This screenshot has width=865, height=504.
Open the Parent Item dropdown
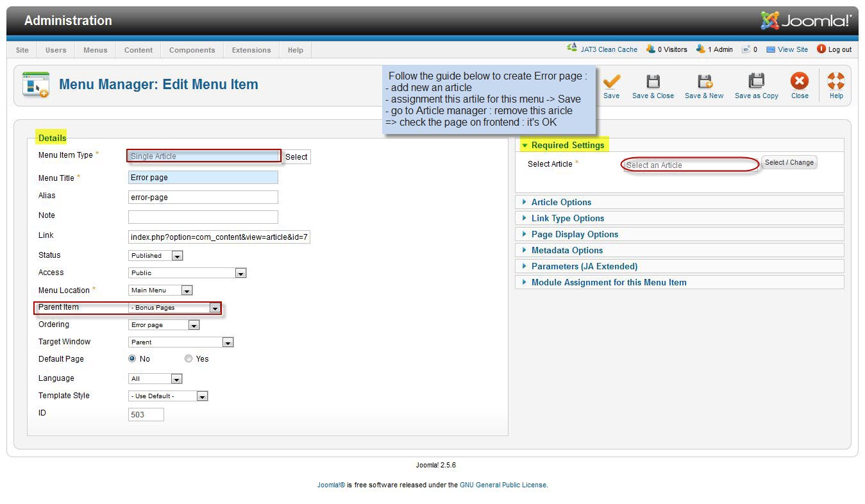click(x=174, y=308)
